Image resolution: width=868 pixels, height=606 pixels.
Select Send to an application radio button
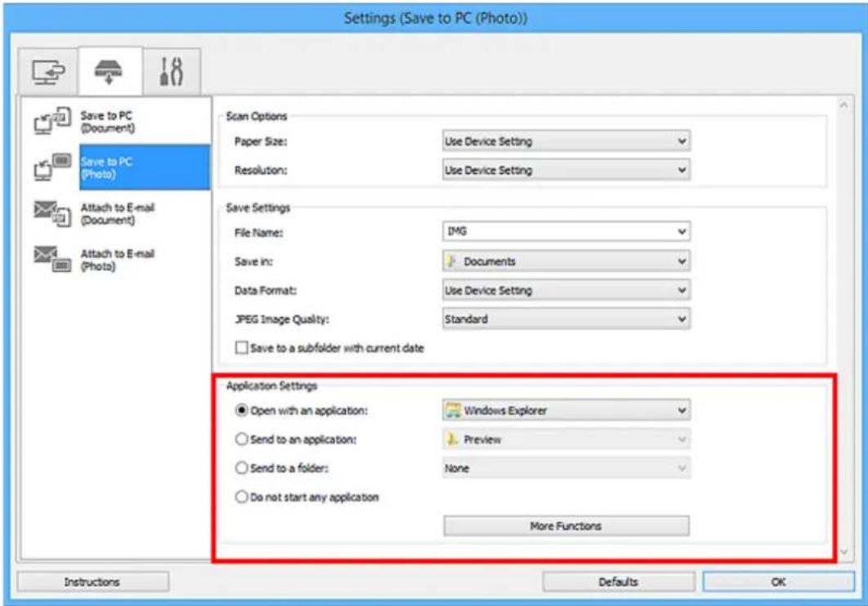tap(241, 439)
